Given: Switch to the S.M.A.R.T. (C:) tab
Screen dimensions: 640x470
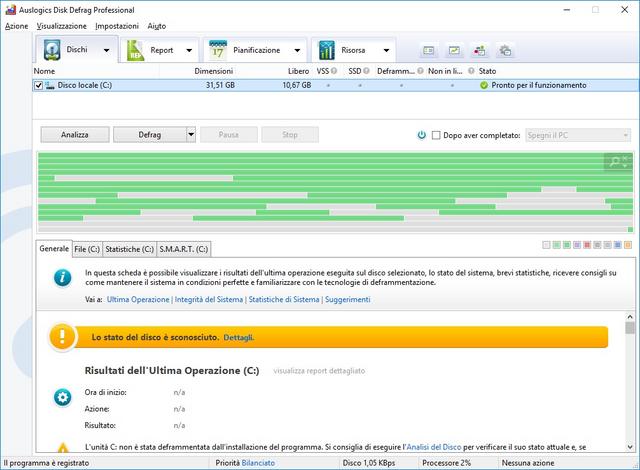Looking at the screenshot, I should tap(184, 249).
